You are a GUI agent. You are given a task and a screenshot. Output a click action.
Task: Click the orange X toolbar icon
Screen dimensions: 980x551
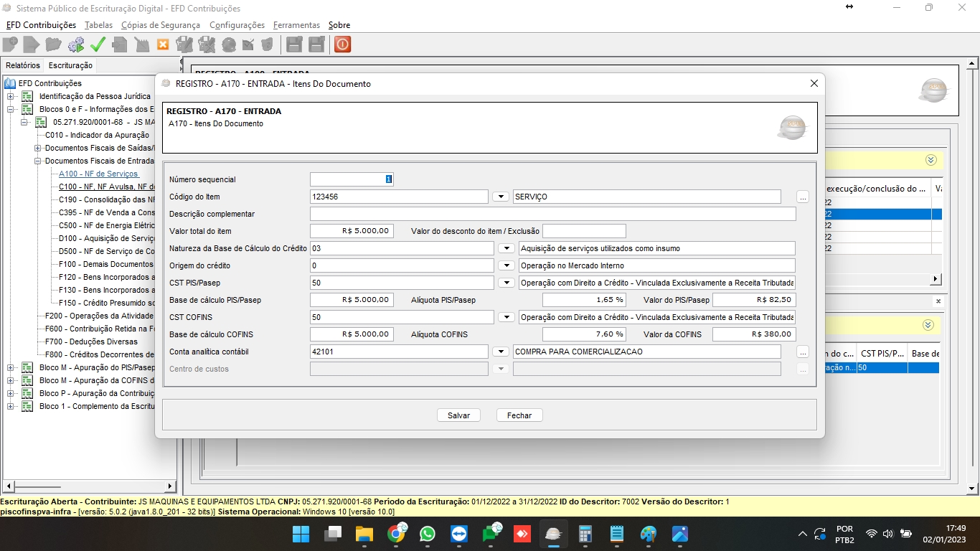(x=163, y=44)
